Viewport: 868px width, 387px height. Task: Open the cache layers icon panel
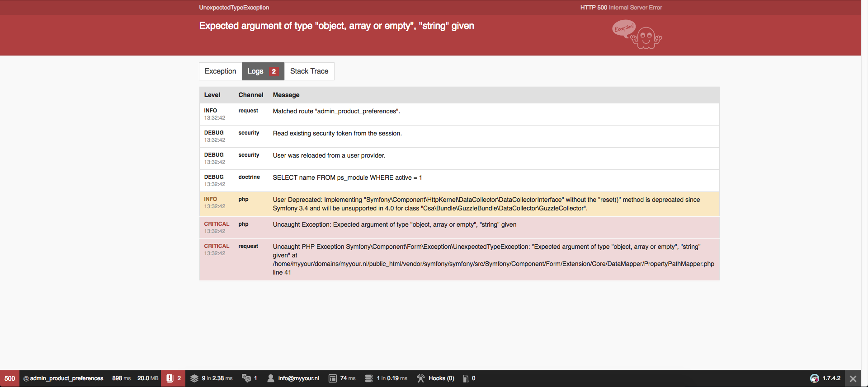[194, 378]
